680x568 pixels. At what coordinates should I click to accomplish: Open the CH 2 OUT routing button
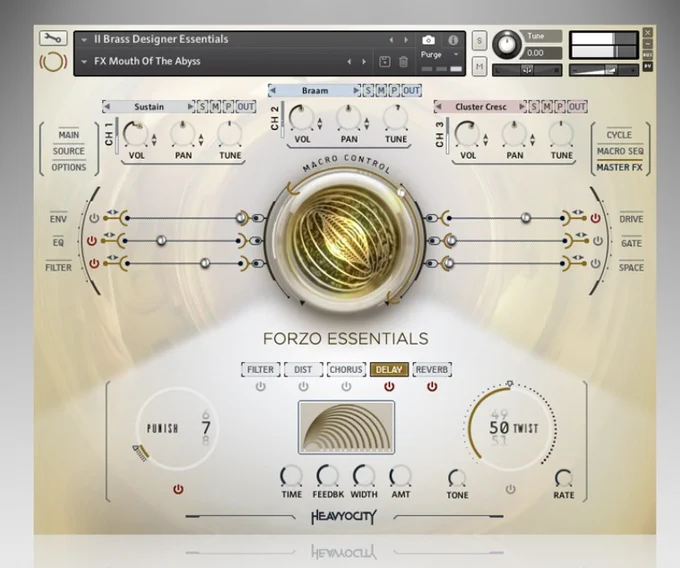click(x=411, y=91)
